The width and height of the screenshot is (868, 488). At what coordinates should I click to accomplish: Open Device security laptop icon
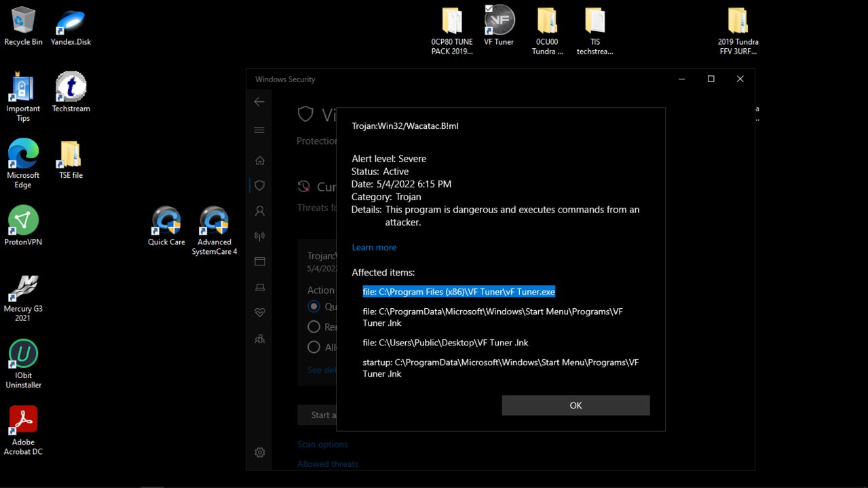(x=260, y=287)
